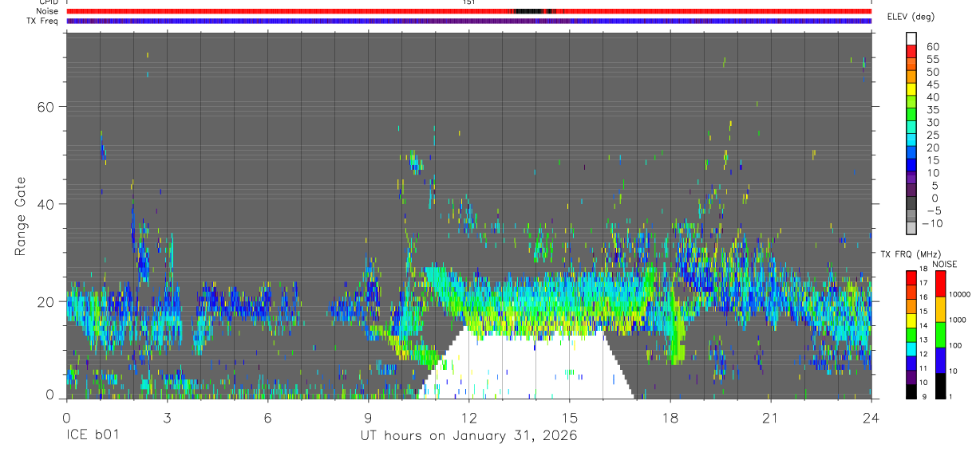Screen dimensions: 980x452
Task: Select the red 17–18 MHz TX FRQ swatch
Action: click(x=911, y=278)
